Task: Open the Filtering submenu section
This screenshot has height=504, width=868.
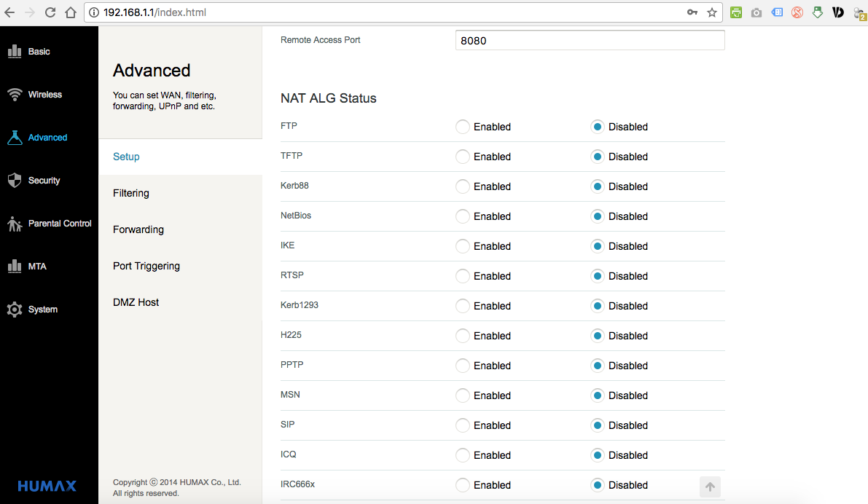Action: pyautogui.click(x=131, y=193)
